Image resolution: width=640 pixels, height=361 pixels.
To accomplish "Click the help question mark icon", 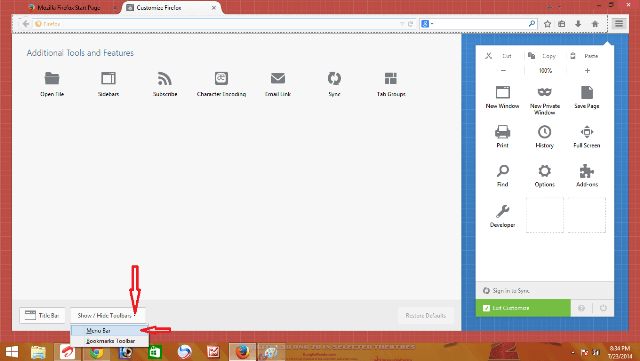I will coord(581,308).
